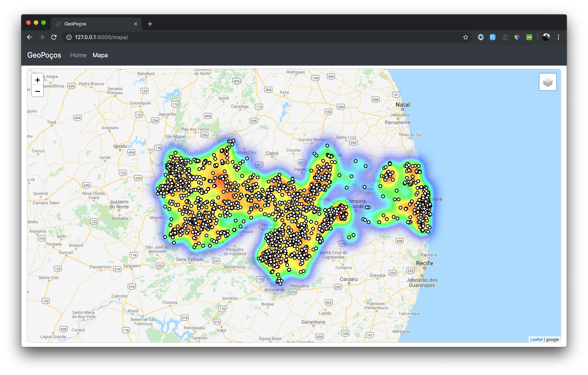Zoom out of the map
The image size is (588, 375).
click(37, 91)
